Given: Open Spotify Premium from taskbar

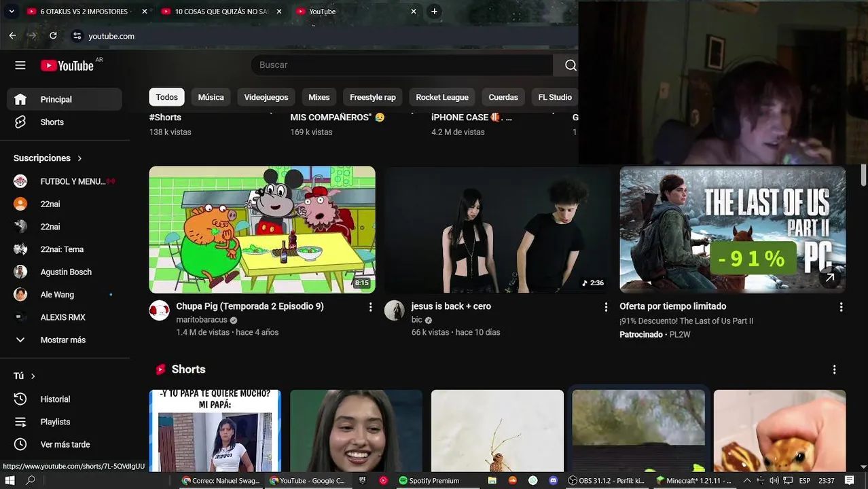Looking at the screenshot, I should click(x=429, y=480).
